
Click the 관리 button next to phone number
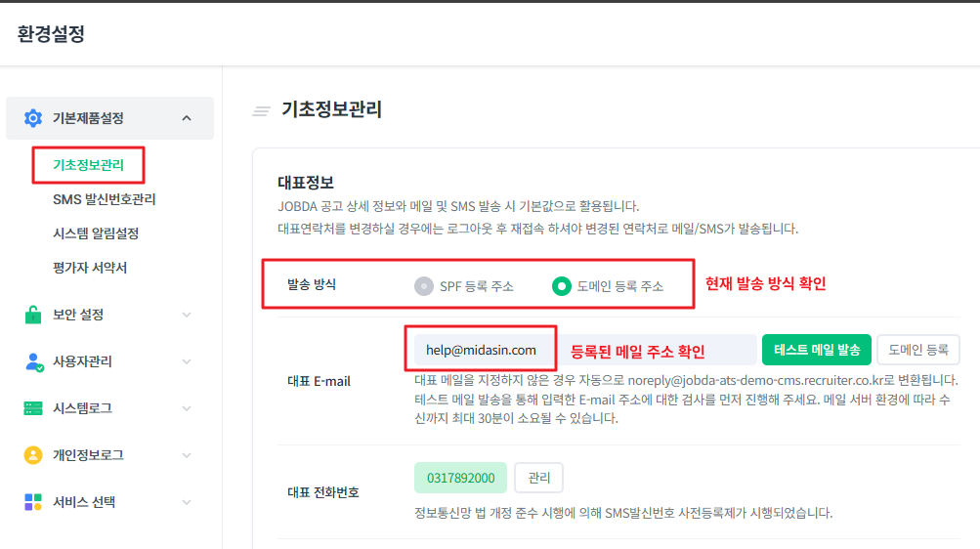(x=538, y=478)
